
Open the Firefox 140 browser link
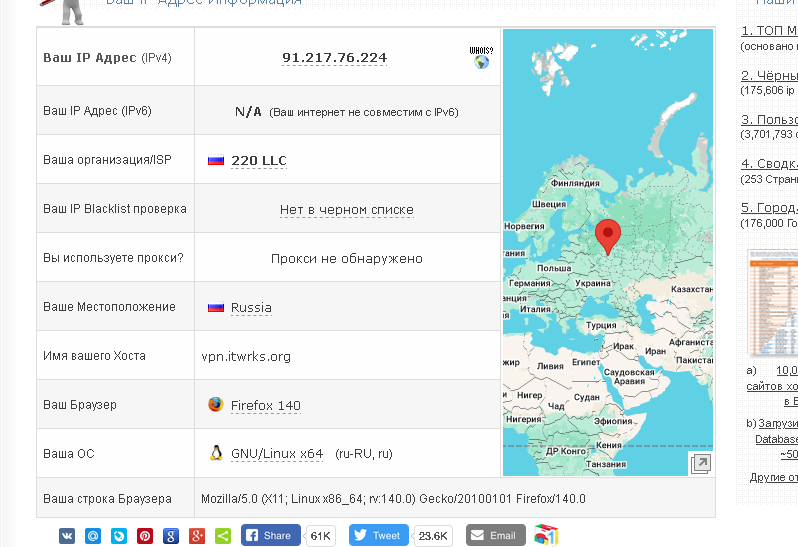click(x=265, y=406)
